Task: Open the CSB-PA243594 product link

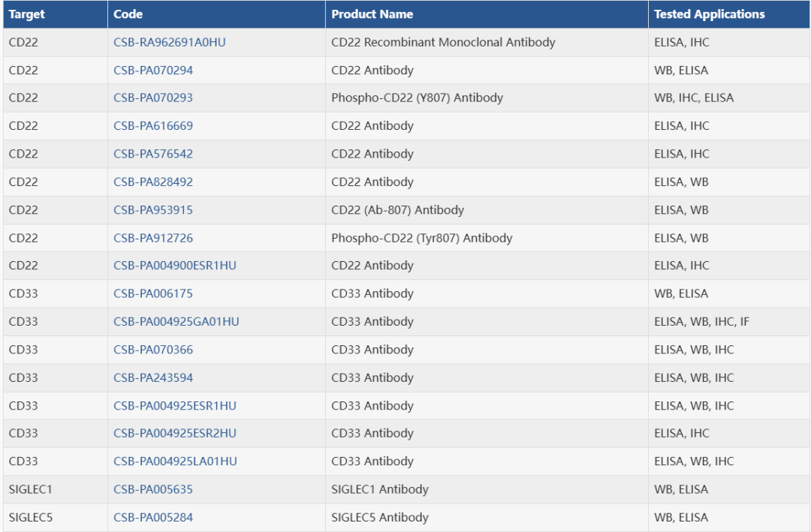Action: tap(153, 377)
